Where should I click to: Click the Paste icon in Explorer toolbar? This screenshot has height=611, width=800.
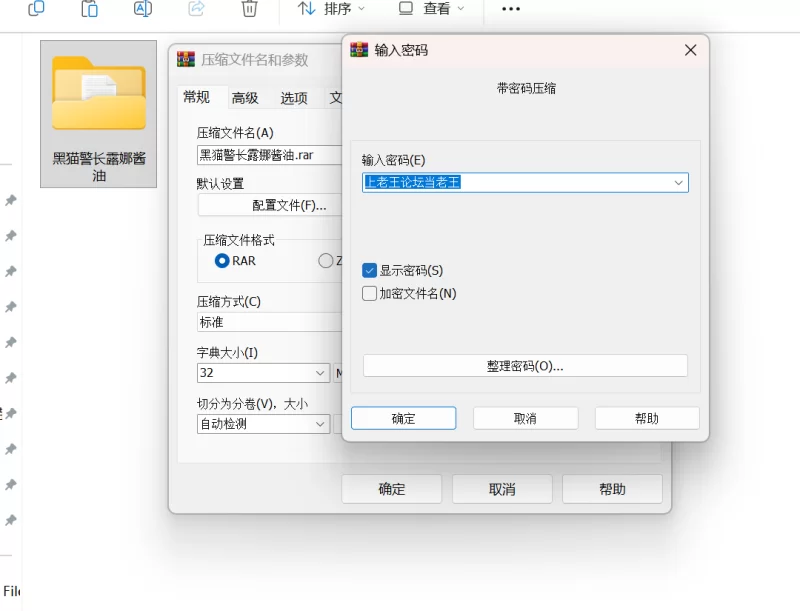click(90, 8)
